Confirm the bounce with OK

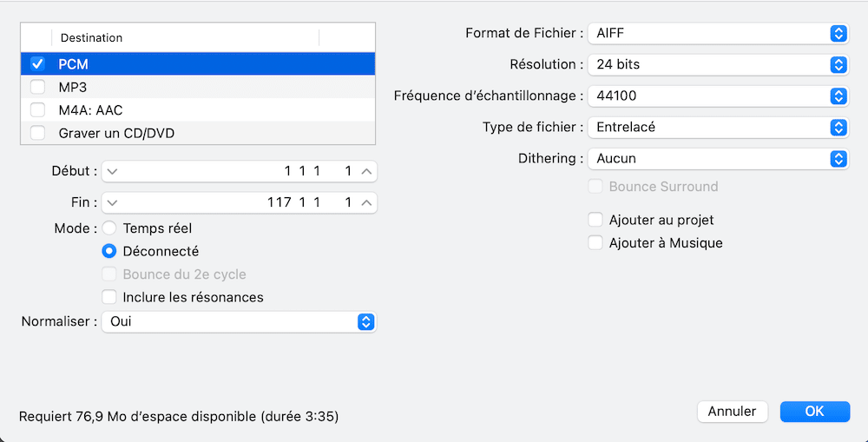(x=815, y=412)
